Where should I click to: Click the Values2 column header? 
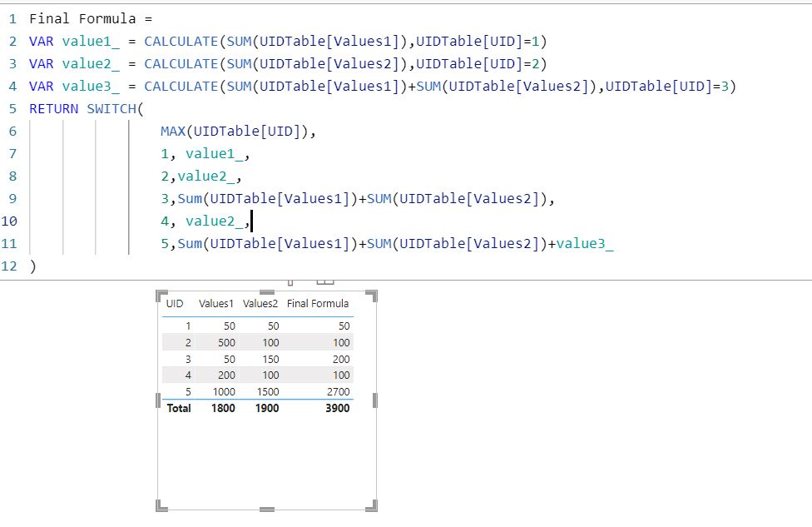coord(260,304)
